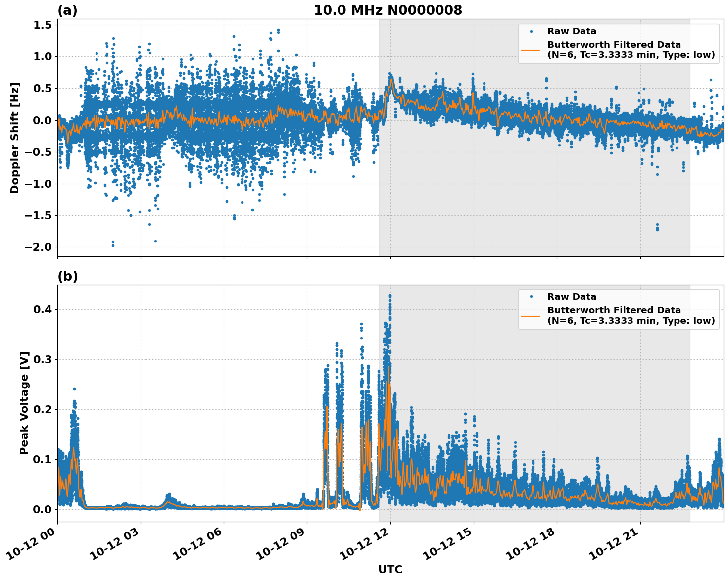Click 'Raw Data' text in the top legend
This screenshot has width=728, height=580.
(572, 31)
